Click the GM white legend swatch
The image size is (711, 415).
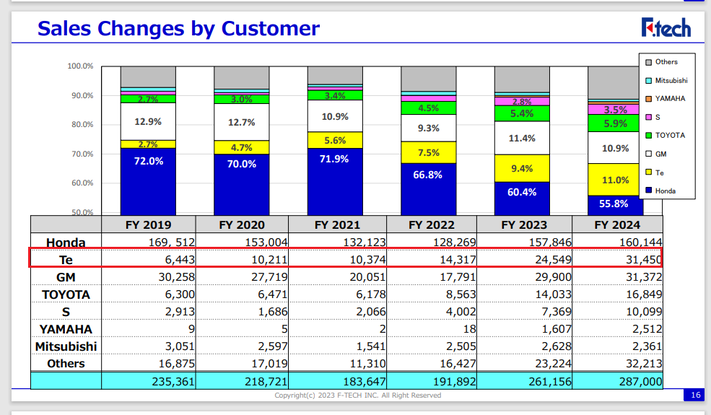click(x=648, y=154)
